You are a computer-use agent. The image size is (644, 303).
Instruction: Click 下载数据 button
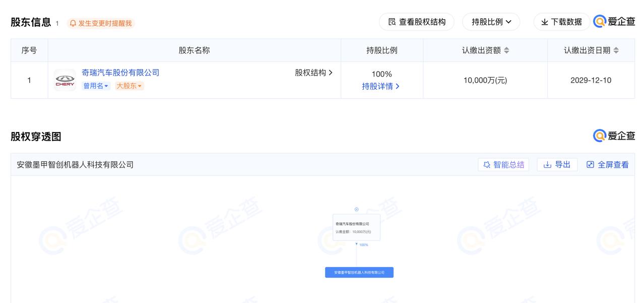561,22
